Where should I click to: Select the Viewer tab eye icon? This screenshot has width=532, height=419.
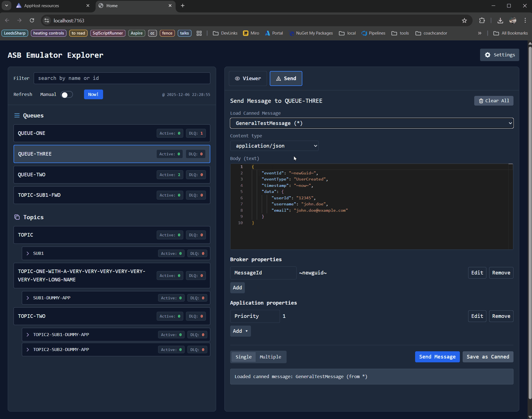tap(237, 78)
